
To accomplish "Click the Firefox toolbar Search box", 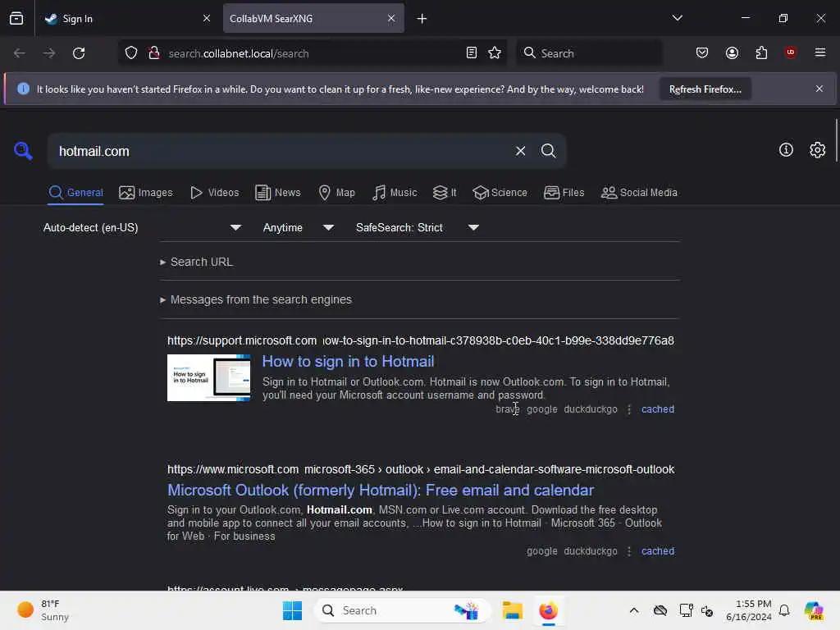I will [x=589, y=53].
